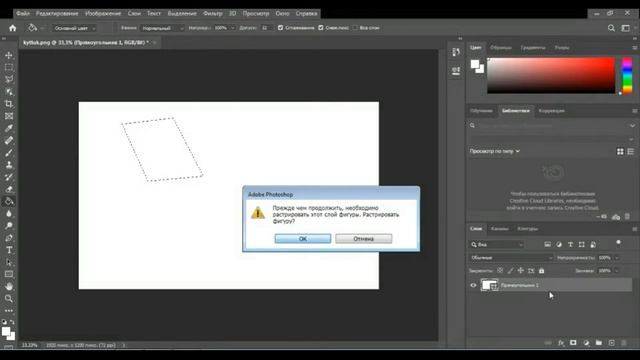Open the layer Fill value dropdown arrow
The image size is (640, 360).
(617, 271)
